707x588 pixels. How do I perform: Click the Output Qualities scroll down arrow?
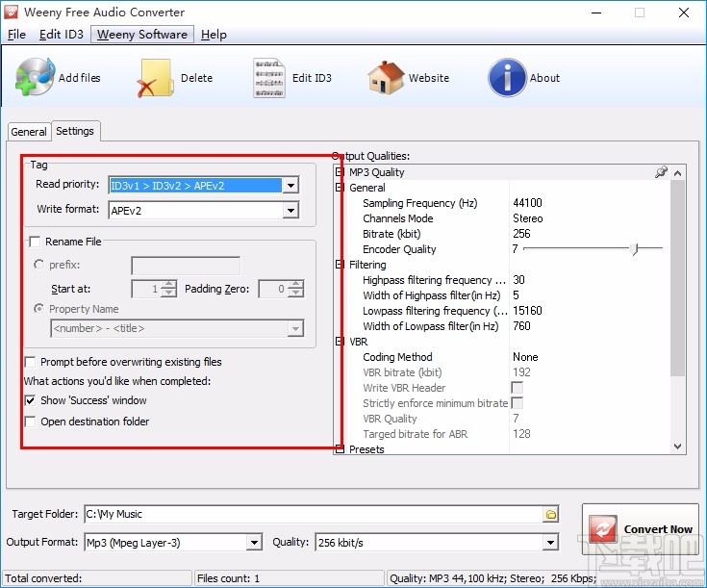677,447
